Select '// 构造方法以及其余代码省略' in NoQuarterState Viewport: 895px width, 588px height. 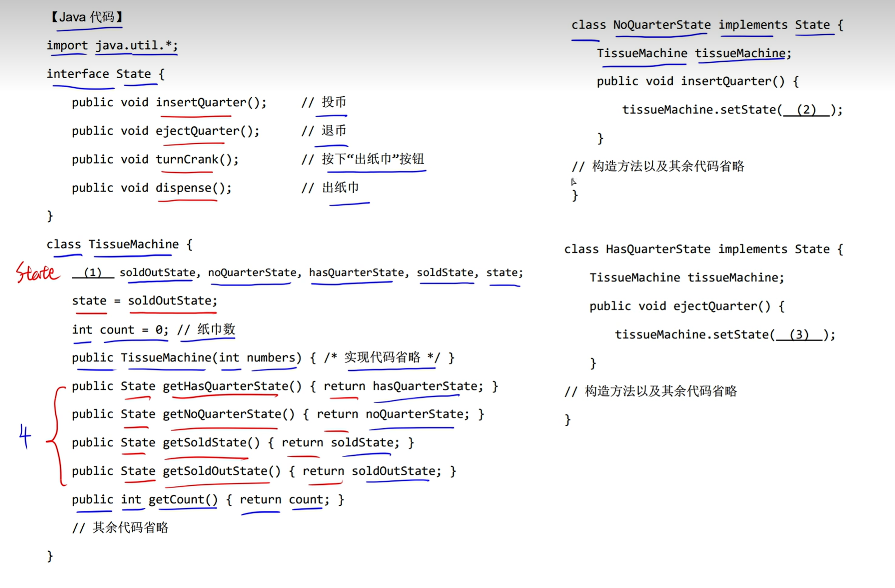coord(658,166)
